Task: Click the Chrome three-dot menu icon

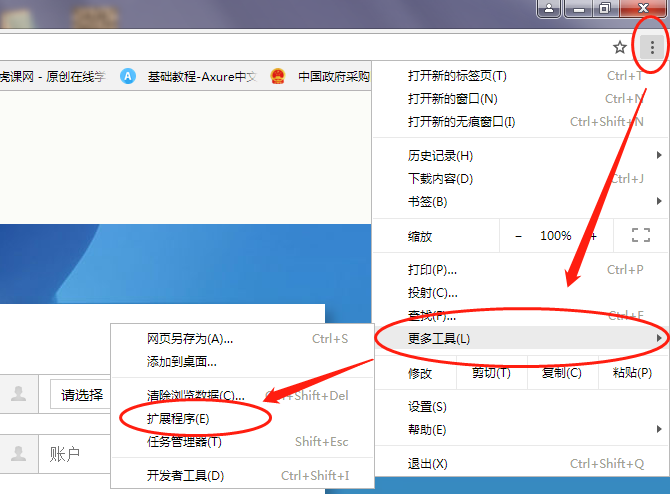Action: (x=652, y=47)
